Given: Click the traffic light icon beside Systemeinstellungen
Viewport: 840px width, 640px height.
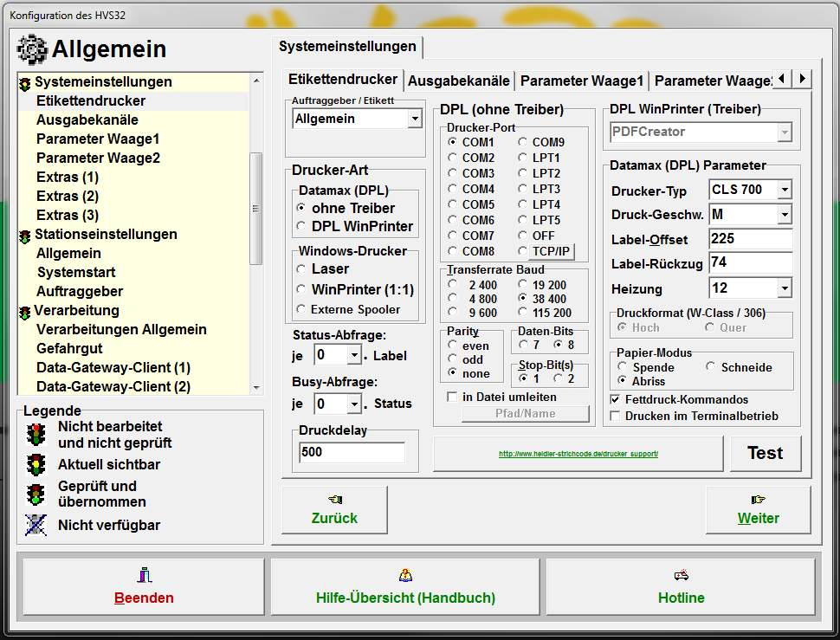Looking at the screenshot, I should click(x=24, y=83).
